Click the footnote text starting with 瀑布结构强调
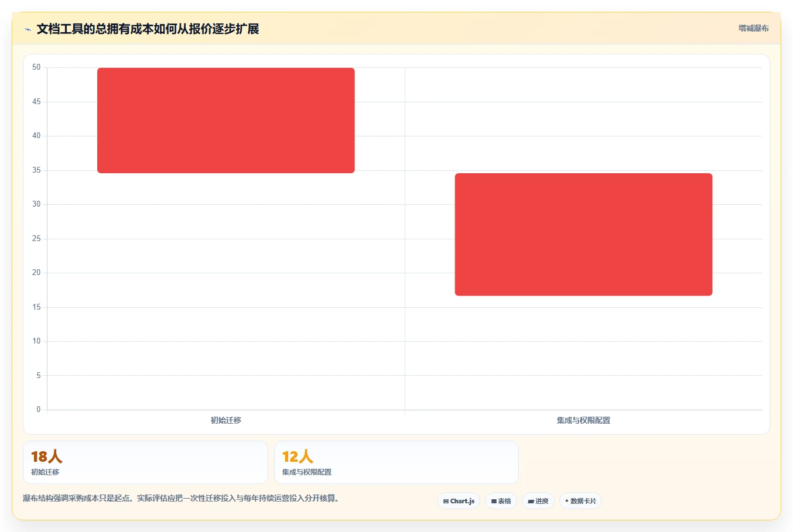This screenshot has height=532, width=793. pos(181,499)
